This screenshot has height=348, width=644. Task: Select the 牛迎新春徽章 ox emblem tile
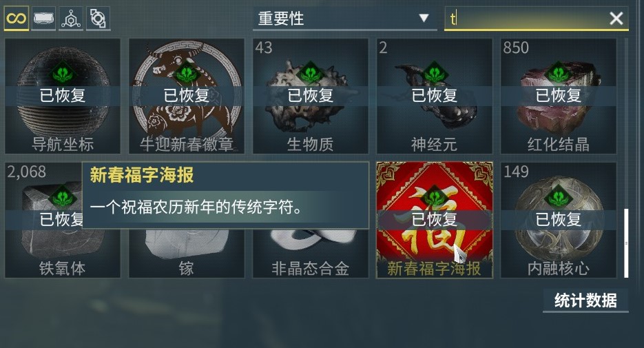(x=187, y=96)
